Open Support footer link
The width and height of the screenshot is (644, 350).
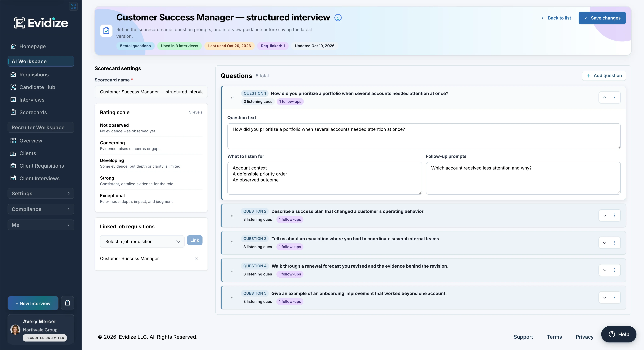(523, 337)
